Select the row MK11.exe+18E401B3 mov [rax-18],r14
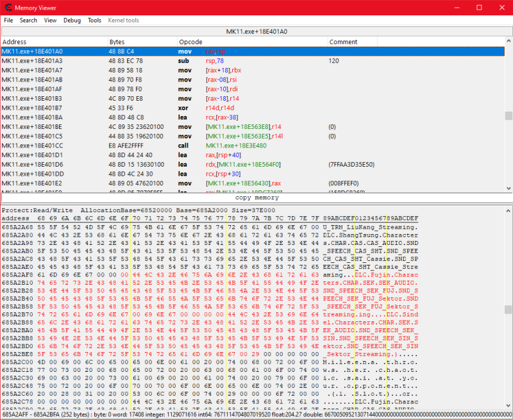Screen dimensions: 513x420 [253, 99]
